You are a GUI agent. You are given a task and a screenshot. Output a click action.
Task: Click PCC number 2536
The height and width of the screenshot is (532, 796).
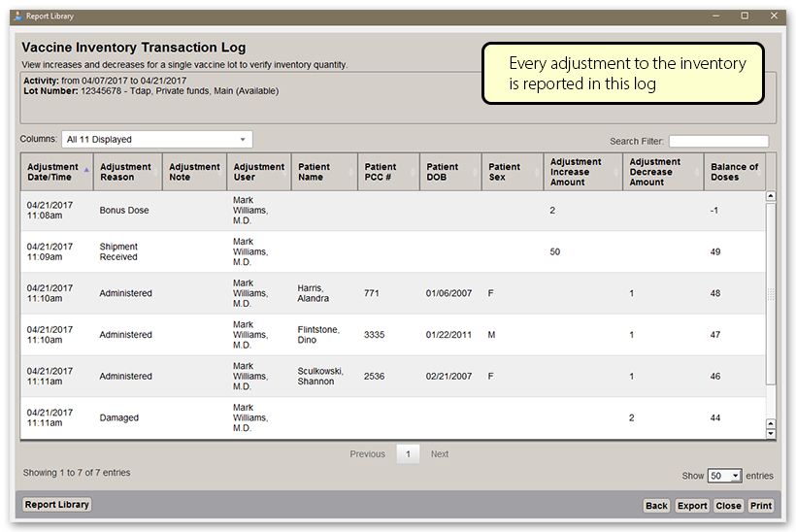point(374,376)
